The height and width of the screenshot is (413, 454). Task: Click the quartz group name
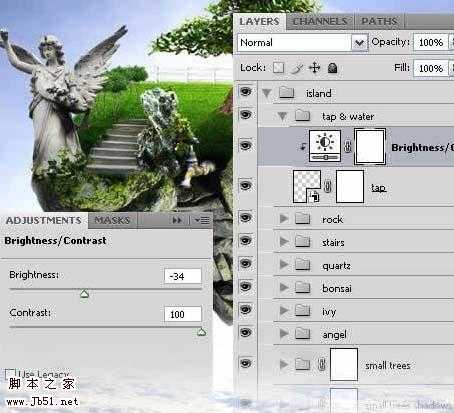(336, 266)
